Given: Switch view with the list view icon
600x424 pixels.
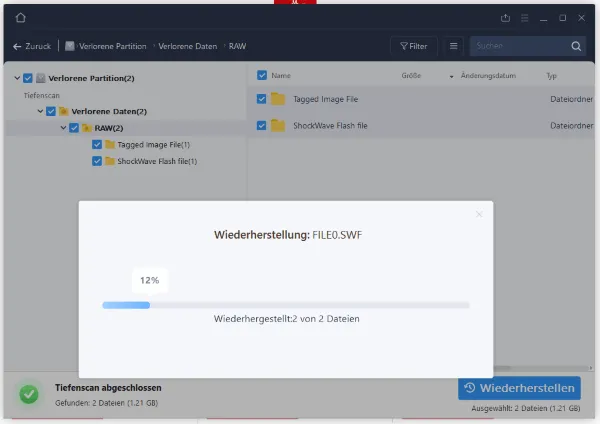Looking at the screenshot, I should click(x=453, y=46).
